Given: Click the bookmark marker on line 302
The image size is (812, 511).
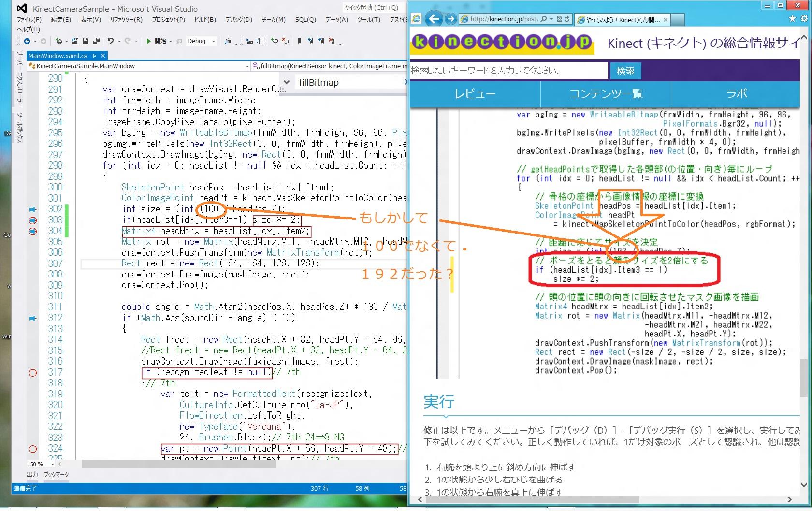Looking at the screenshot, I should point(33,209).
